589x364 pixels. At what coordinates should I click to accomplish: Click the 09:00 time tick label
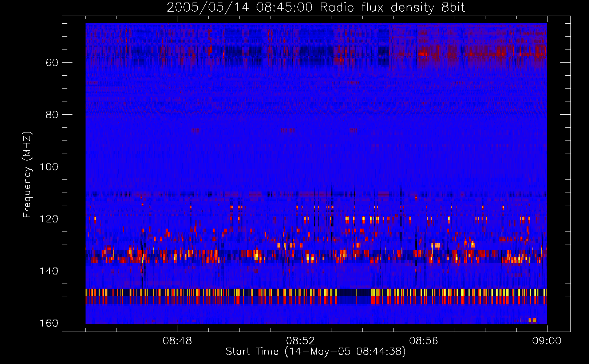(547, 341)
